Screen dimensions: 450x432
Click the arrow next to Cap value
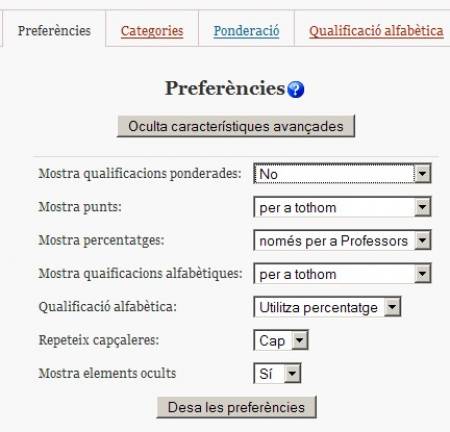pos(299,340)
